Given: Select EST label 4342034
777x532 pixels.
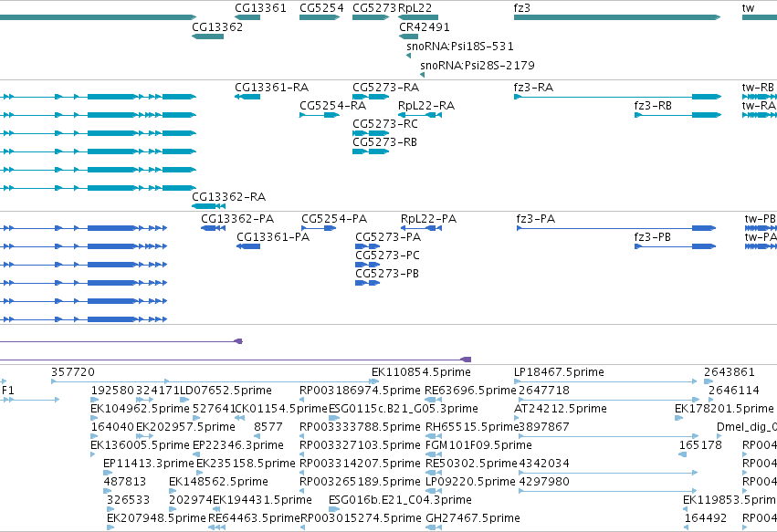Looking at the screenshot, I should [x=543, y=464].
